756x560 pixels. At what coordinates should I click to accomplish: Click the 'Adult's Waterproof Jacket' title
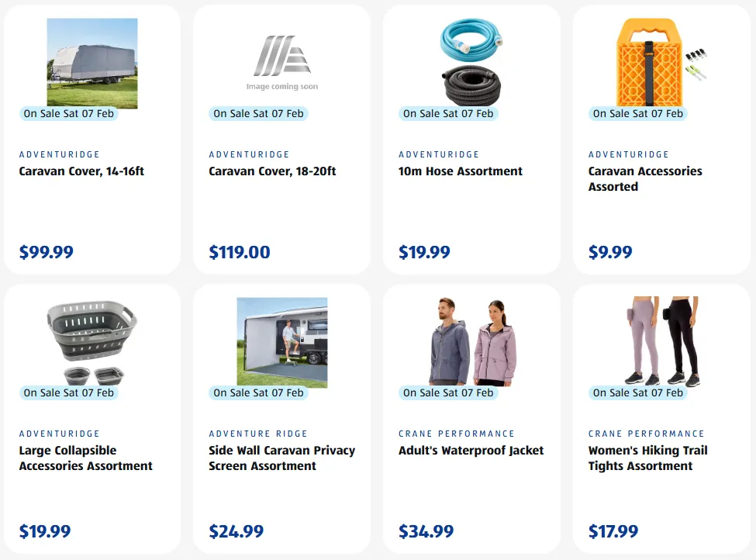(x=471, y=451)
